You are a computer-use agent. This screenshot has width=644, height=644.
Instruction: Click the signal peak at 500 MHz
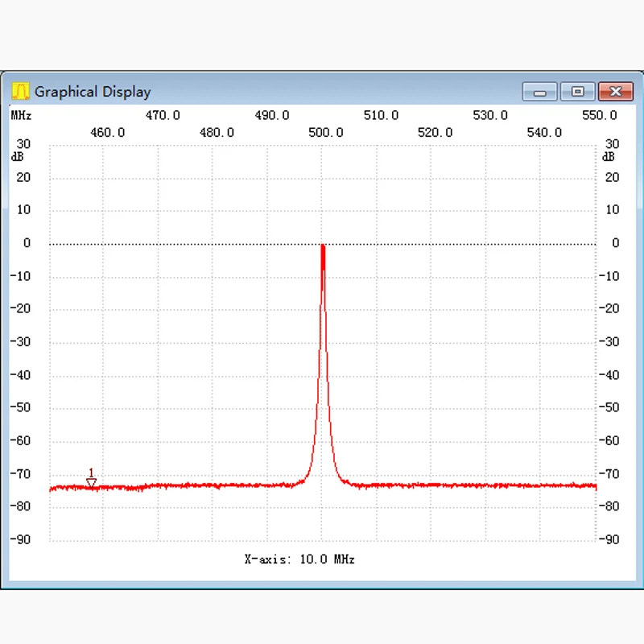(323, 246)
